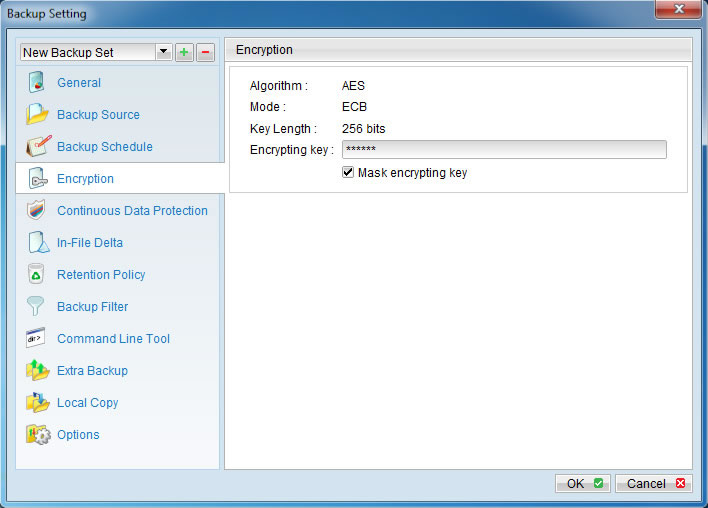Open Continuous Data Protection settings

pyautogui.click(x=132, y=211)
